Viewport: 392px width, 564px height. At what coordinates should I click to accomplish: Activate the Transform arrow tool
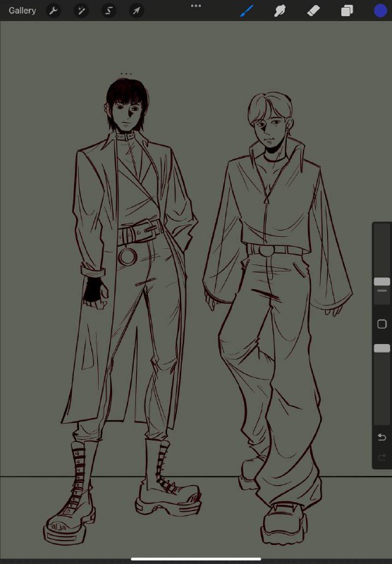click(x=136, y=11)
